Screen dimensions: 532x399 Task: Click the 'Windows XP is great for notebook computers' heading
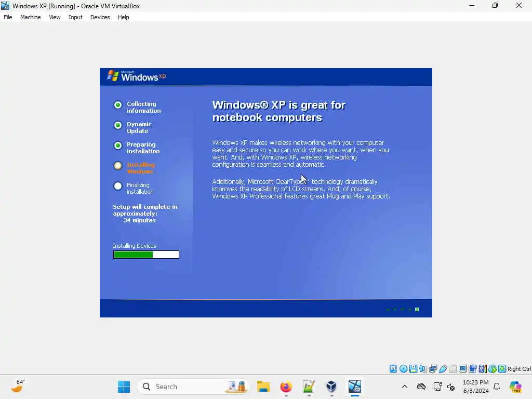[x=278, y=111]
